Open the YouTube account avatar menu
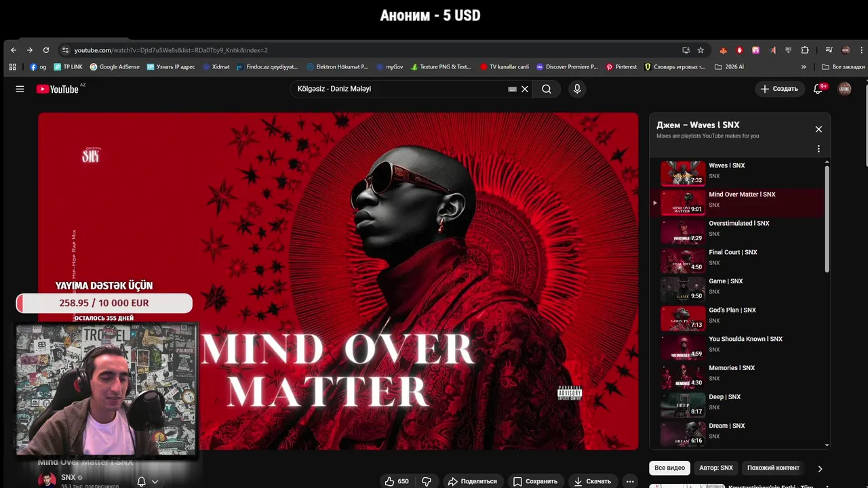Image resolution: width=868 pixels, height=488 pixels. (x=844, y=89)
